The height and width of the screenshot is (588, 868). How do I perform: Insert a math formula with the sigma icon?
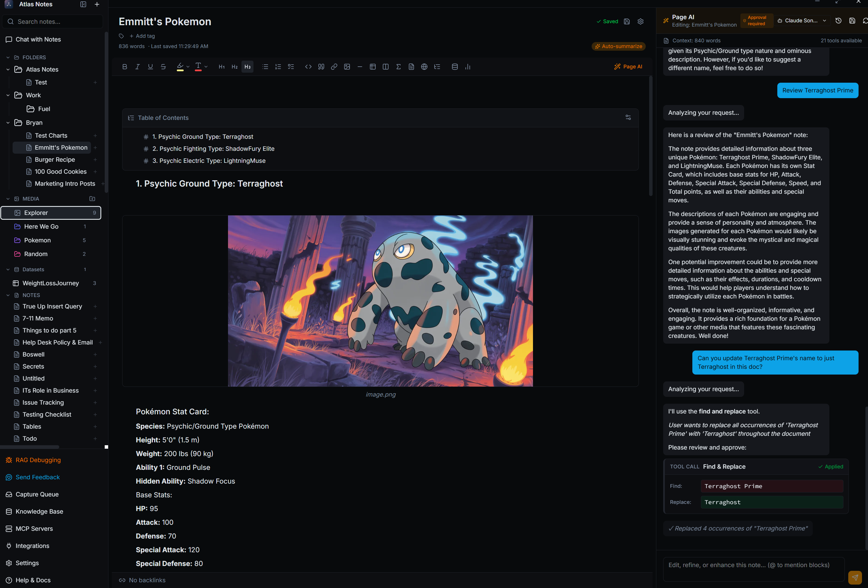pyautogui.click(x=398, y=66)
